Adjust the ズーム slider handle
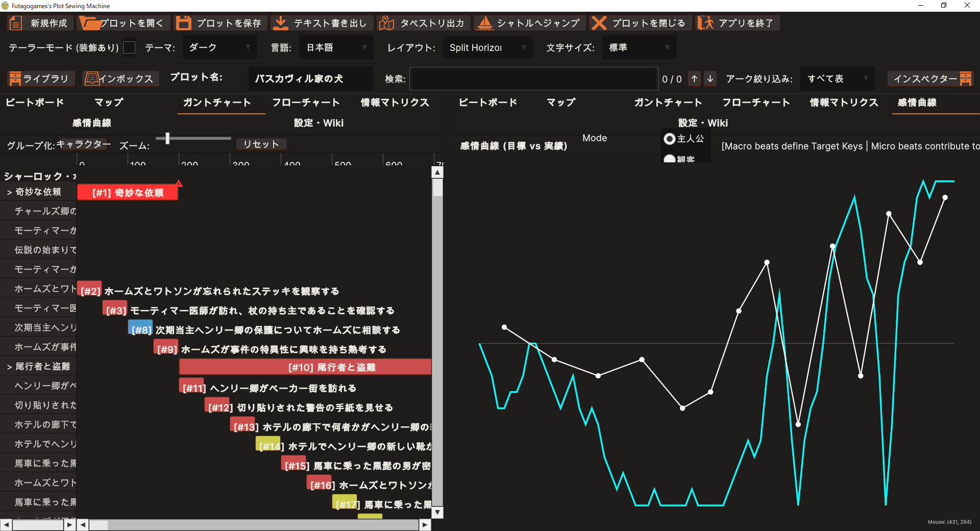The image size is (980, 531). 167,138
